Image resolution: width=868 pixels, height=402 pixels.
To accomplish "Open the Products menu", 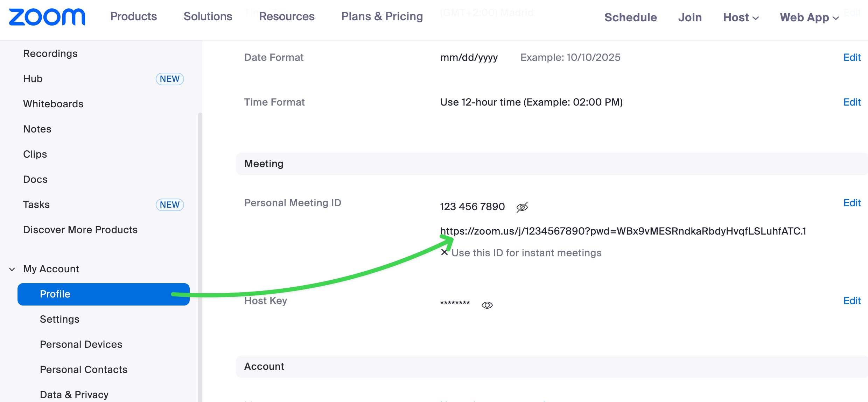I will (133, 16).
